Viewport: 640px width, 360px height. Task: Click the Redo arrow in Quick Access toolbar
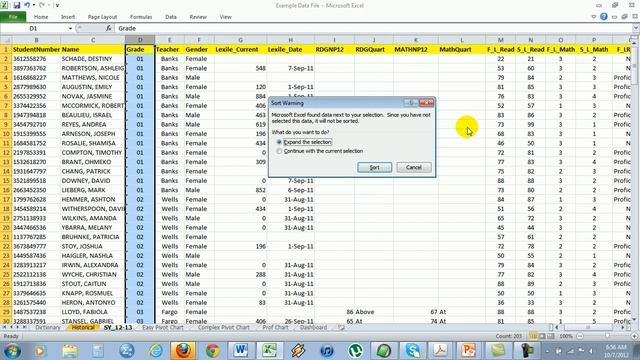(42, 5)
